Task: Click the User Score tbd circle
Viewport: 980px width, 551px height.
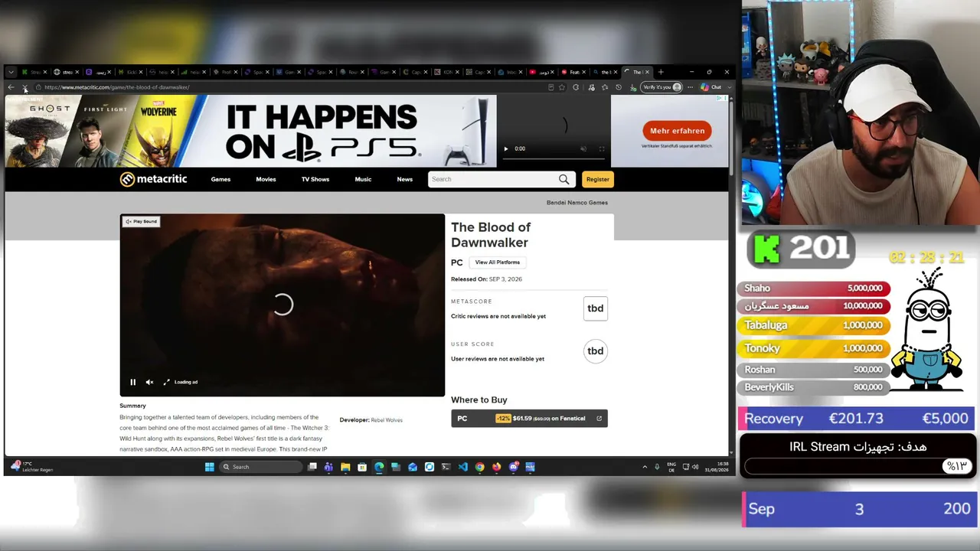Action: [595, 351]
